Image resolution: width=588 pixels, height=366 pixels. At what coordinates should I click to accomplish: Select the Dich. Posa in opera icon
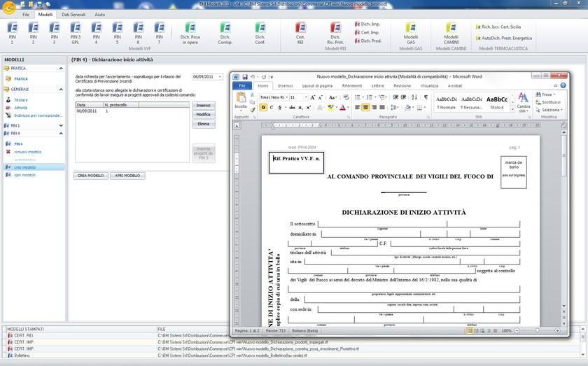190,33
